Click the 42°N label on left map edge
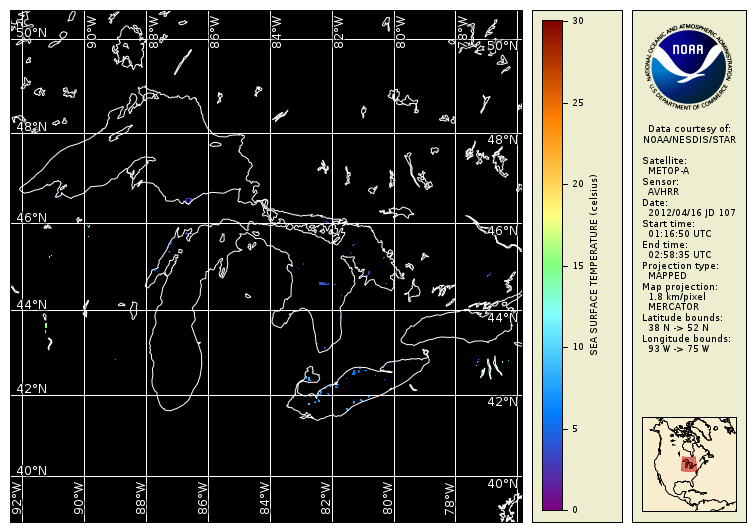756x532 pixels. [31, 389]
